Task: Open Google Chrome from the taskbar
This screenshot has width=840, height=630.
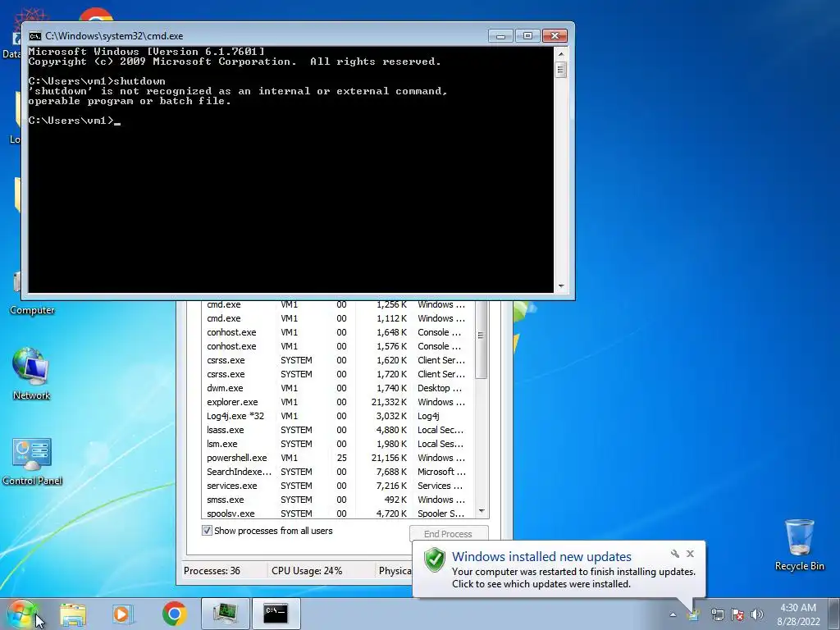Action: point(174,614)
